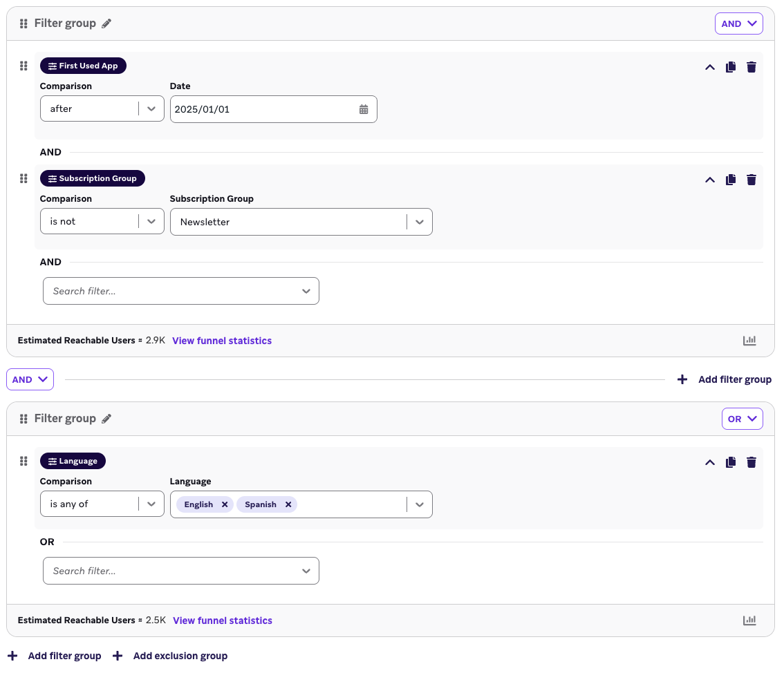Open the calendar picker in Date field
784x673 pixels.
pos(364,109)
